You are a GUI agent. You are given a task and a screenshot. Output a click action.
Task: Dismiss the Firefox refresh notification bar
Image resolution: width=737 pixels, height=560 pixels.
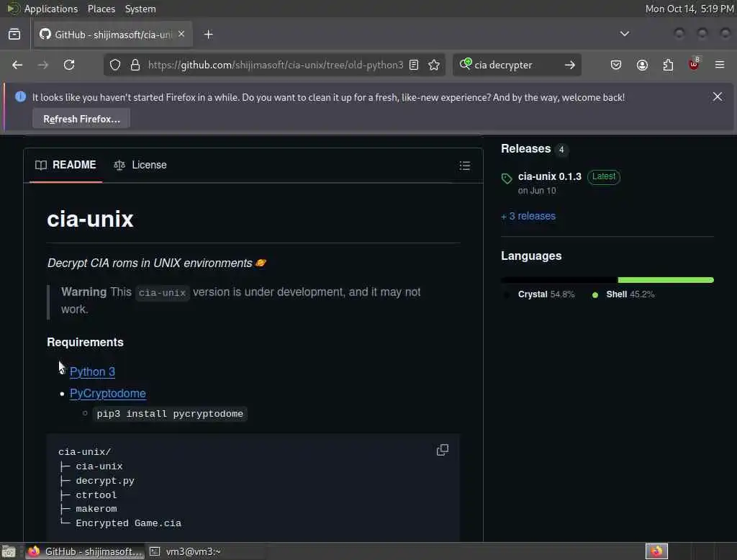(x=718, y=97)
